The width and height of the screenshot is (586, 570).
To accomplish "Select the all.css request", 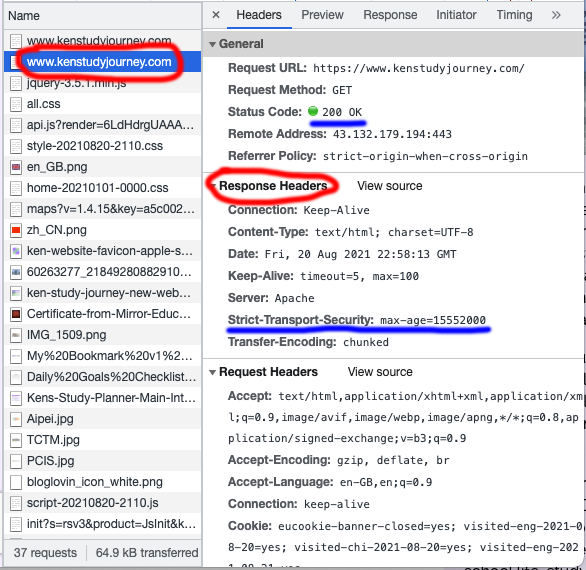I will pyautogui.click(x=103, y=104).
